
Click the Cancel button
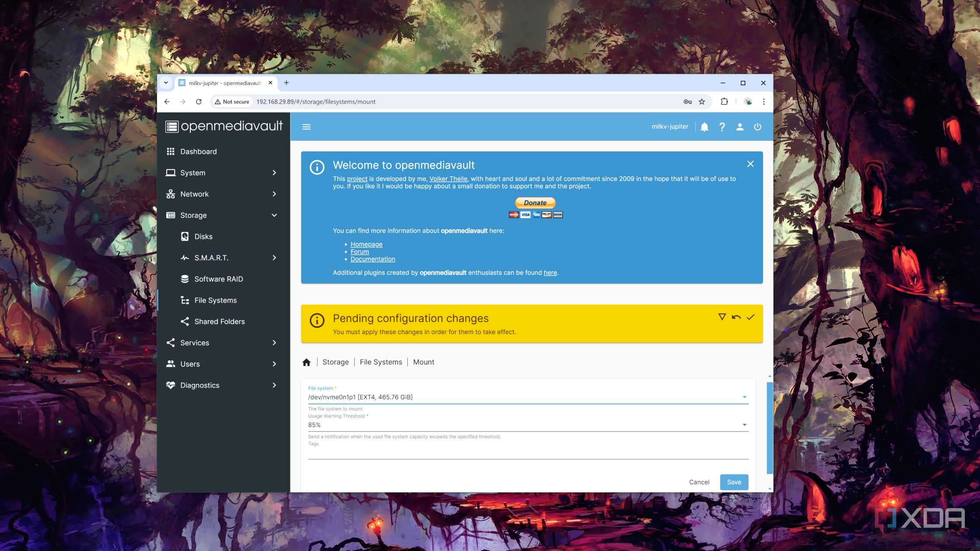point(699,482)
